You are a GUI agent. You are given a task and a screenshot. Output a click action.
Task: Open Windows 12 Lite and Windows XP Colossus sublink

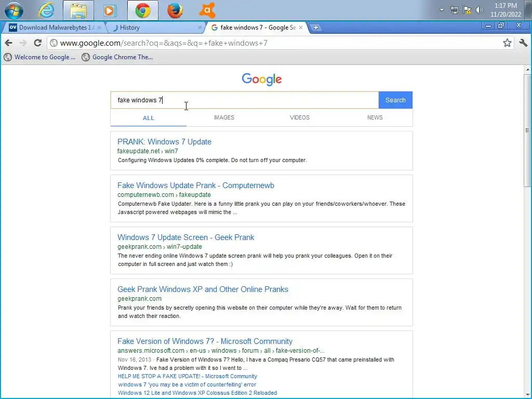tap(197, 393)
